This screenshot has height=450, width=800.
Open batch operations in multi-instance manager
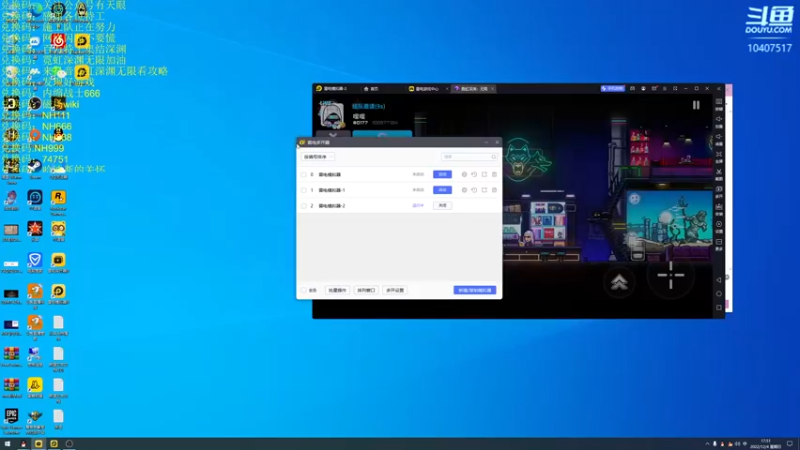337,290
